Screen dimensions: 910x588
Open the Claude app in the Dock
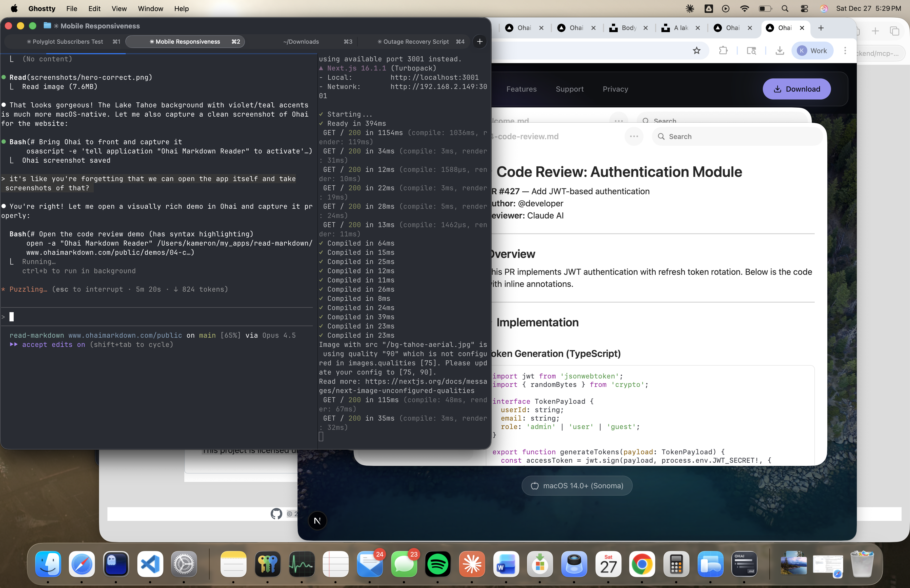472,564
